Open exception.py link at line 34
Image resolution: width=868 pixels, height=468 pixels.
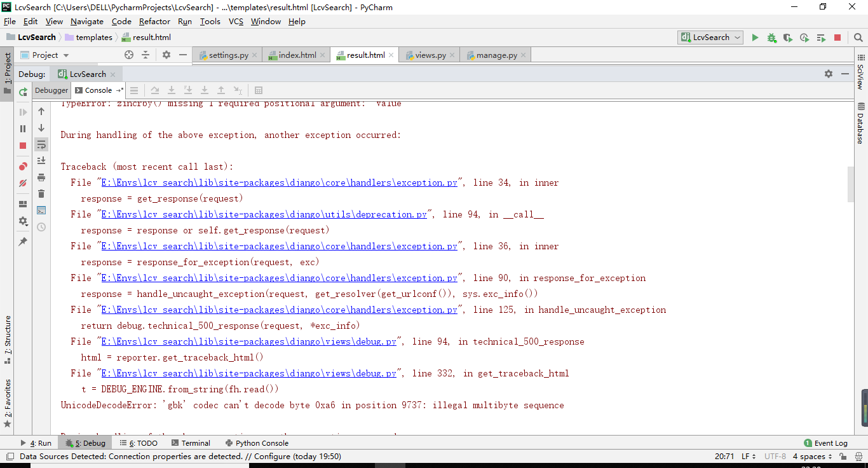pos(280,182)
